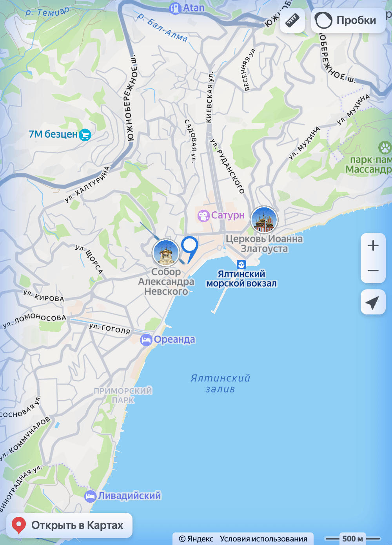392x545 pixels.
Task: Zoom out with the minus button
Action: (373, 271)
